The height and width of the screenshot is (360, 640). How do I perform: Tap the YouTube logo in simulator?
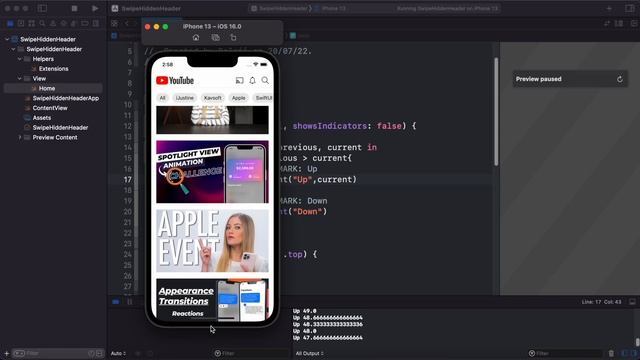175,80
